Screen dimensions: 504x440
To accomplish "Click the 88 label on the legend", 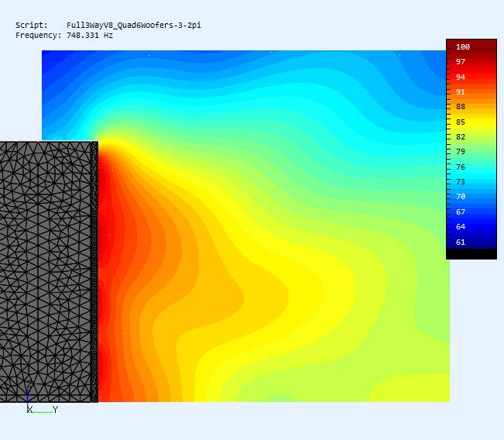I will pos(461,107).
